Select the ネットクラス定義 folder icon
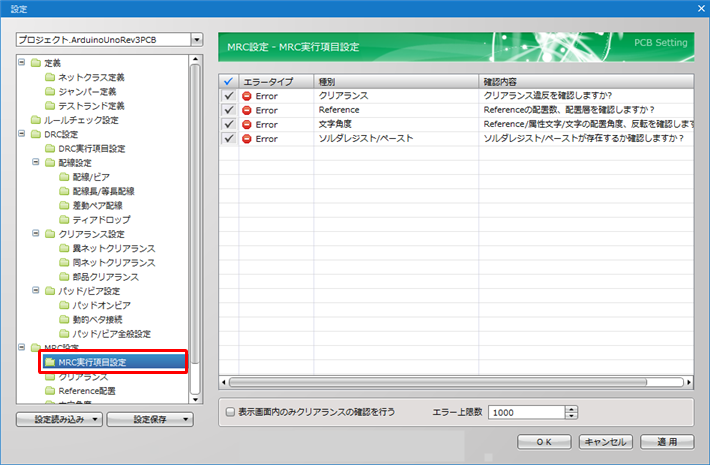 tap(50, 77)
